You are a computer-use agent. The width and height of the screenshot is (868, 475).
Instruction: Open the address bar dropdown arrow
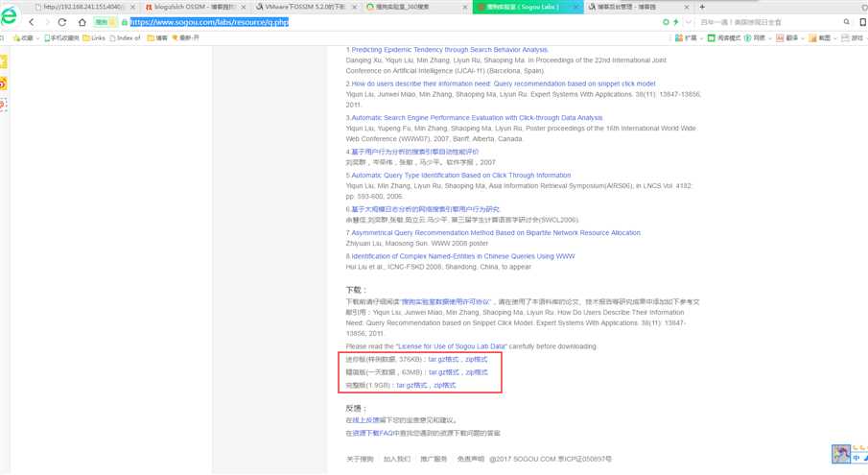click(x=688, y=22)
